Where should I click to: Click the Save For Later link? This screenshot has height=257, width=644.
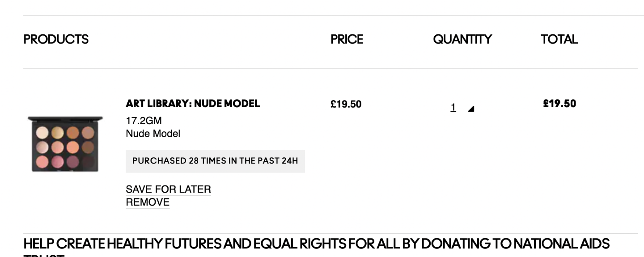tap(168, 189)
